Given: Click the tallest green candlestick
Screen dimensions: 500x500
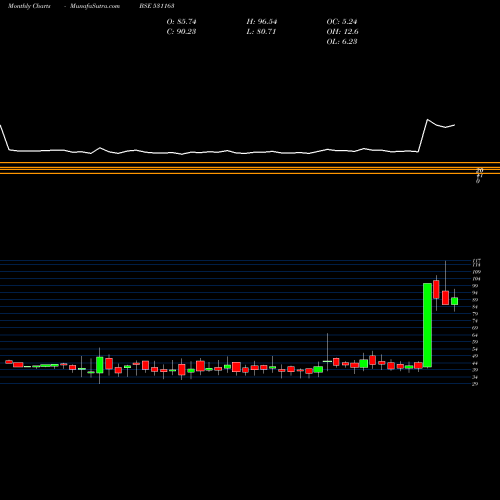Looking at the screenshot, I should tap(427, 325).
